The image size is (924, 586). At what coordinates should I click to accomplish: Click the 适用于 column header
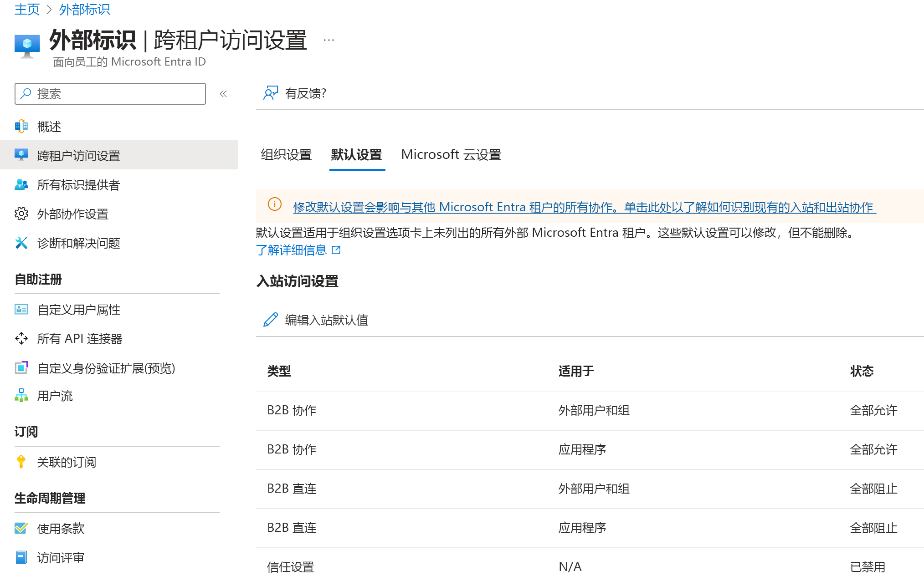pos(576,371)
